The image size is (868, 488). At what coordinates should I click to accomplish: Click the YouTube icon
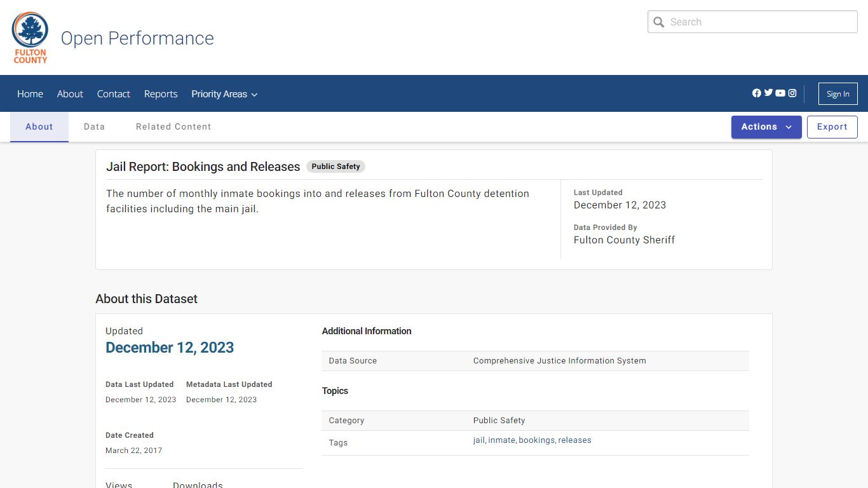[780, 93]
